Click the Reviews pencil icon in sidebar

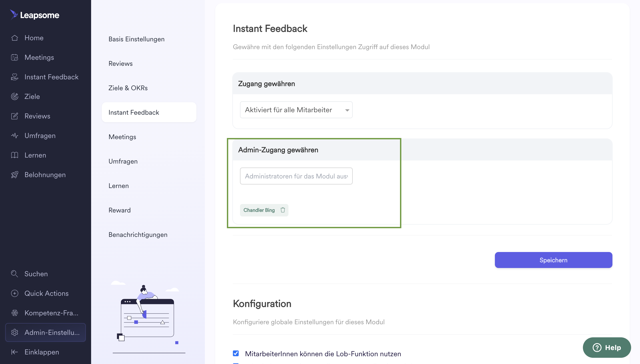pos(14,116)
